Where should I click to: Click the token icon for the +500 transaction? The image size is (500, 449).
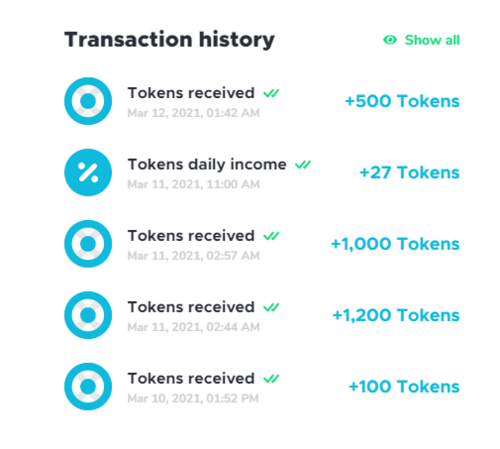point(88,101)
